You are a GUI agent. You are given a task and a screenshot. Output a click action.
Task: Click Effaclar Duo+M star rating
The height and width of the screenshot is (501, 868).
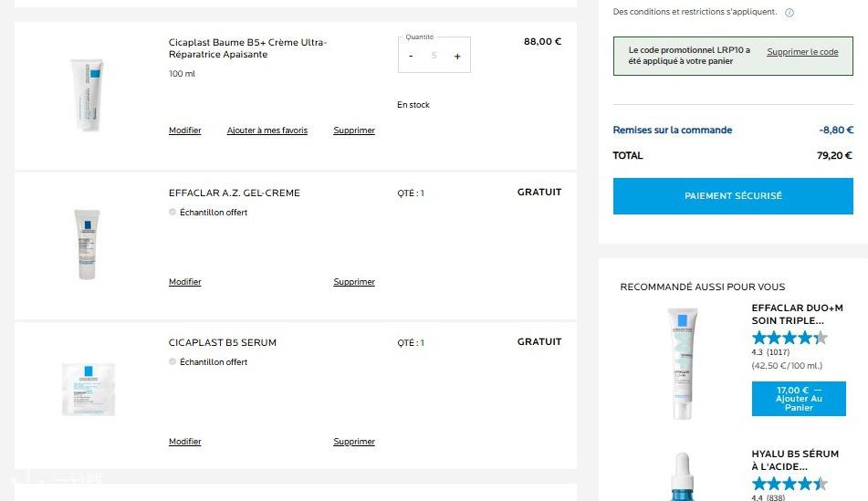pos(790,338)
